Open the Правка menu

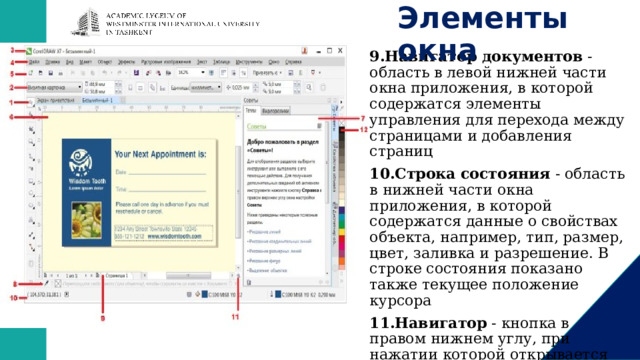coord(53,62)
